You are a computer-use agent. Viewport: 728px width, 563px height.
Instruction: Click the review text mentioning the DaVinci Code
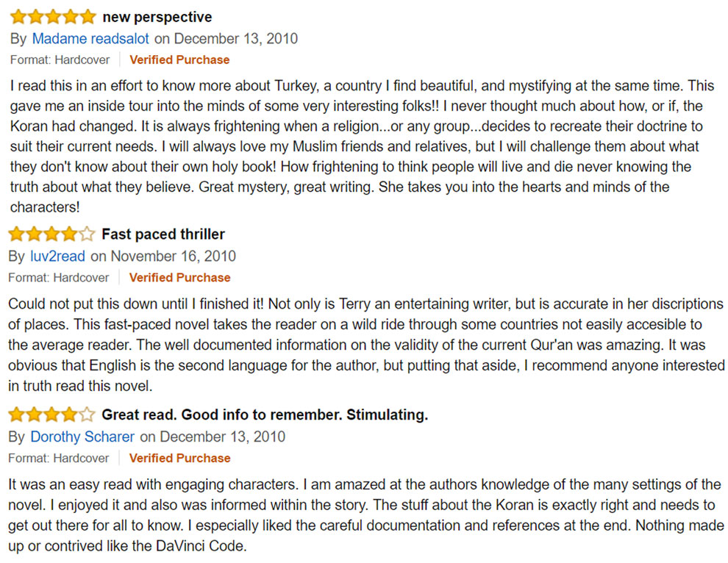(x=366, y=515)
